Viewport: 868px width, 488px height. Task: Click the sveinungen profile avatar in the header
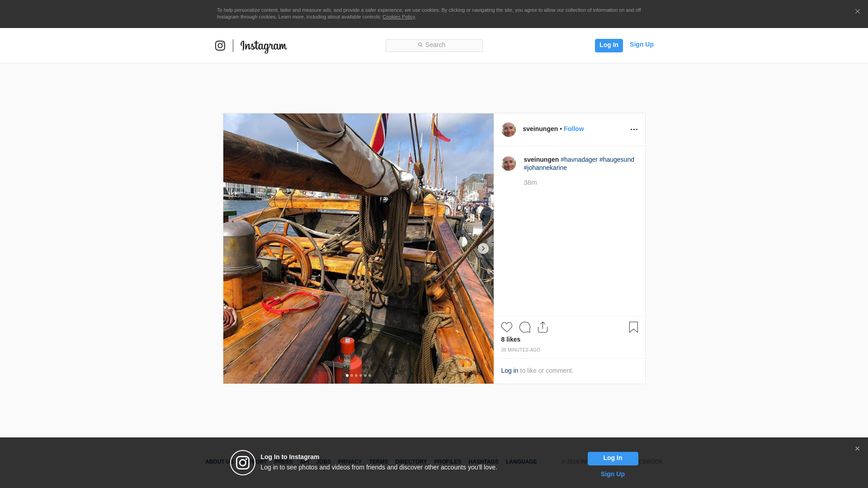[x=509, y=130]
